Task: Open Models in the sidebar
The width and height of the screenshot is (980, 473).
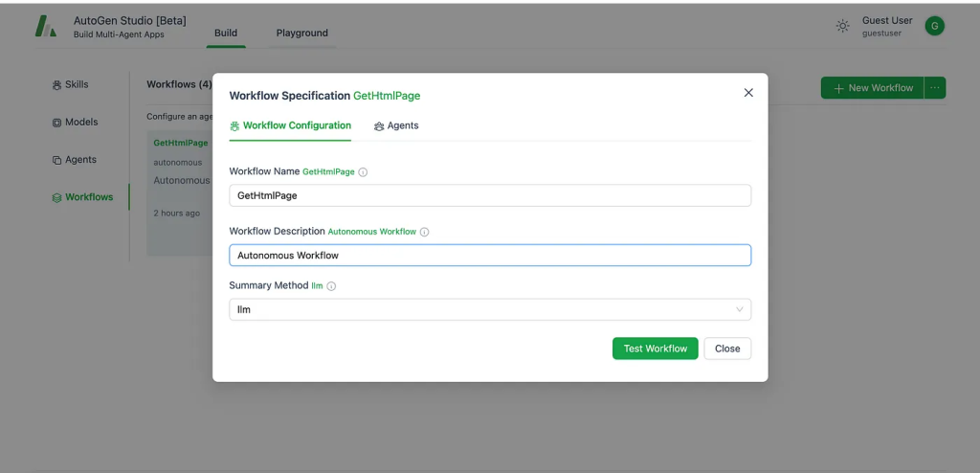Action: point(75,122)
